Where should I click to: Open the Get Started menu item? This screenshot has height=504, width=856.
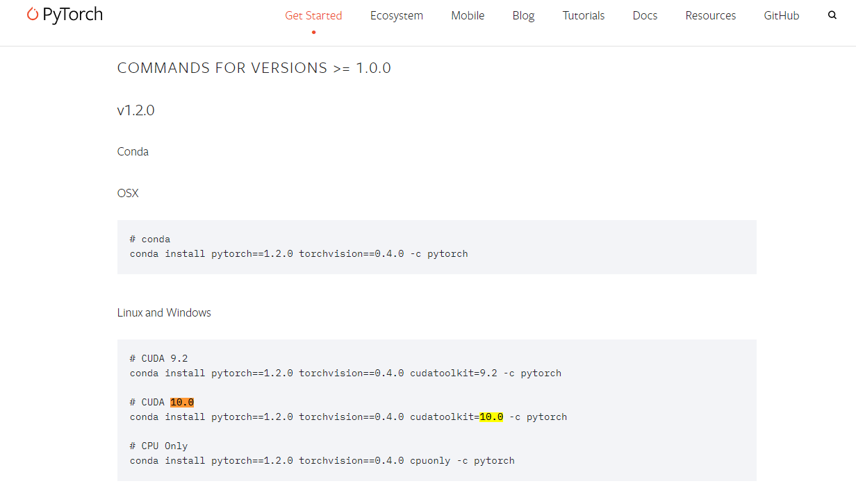313,15
